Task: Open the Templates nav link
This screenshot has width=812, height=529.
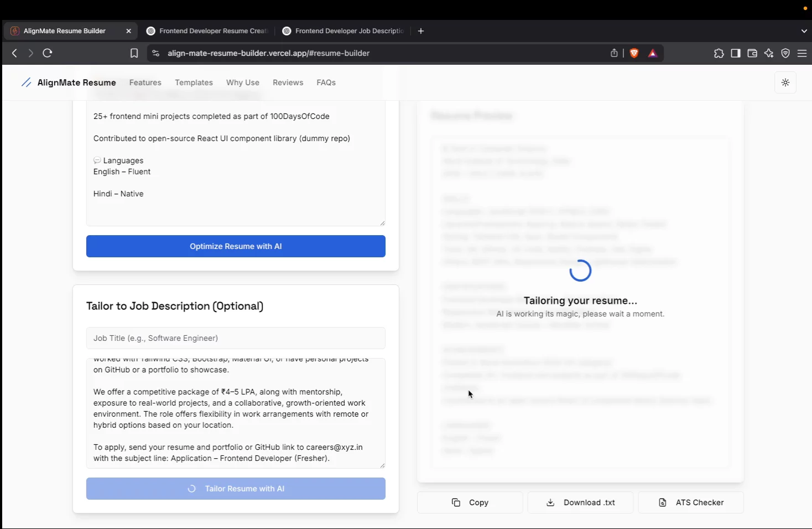Action: (x=194, y=82)
